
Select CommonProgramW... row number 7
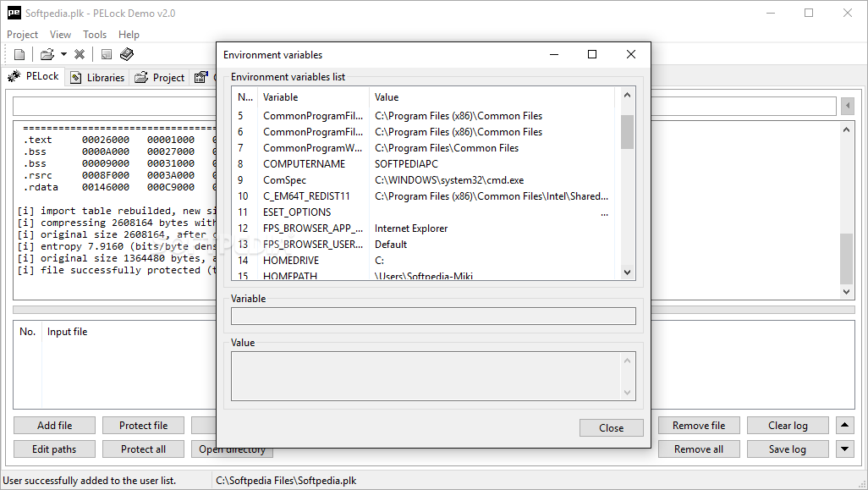pos(424,148)
